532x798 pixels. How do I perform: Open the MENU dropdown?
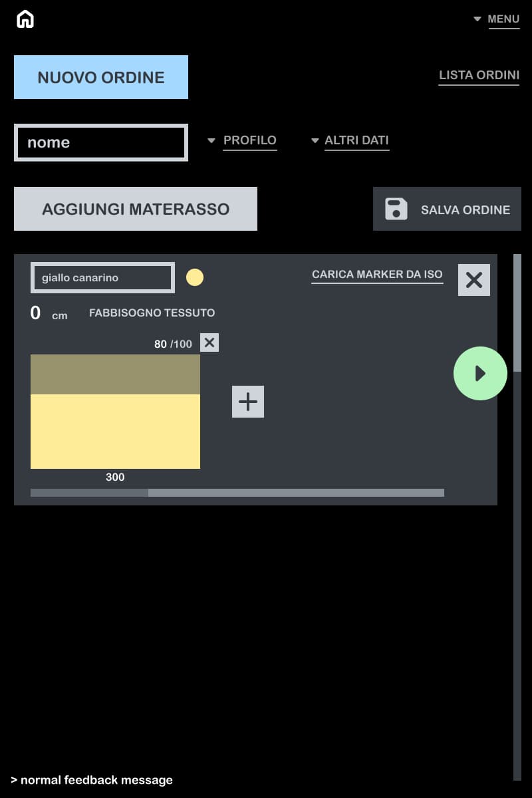pos(497,19)
